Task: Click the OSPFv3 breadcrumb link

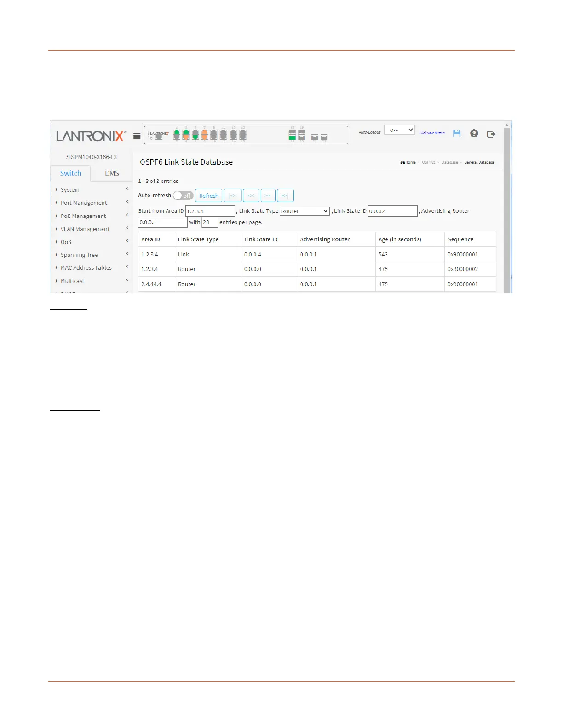Action: [429, 162]
